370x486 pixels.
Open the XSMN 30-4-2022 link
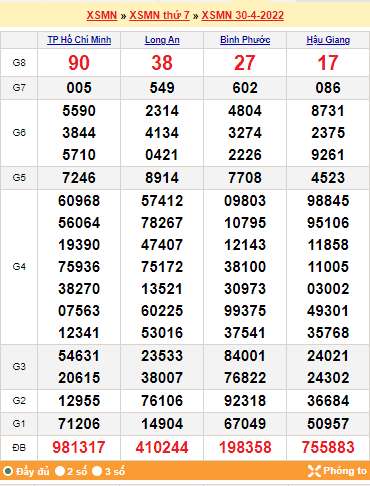tap(243, 15)
